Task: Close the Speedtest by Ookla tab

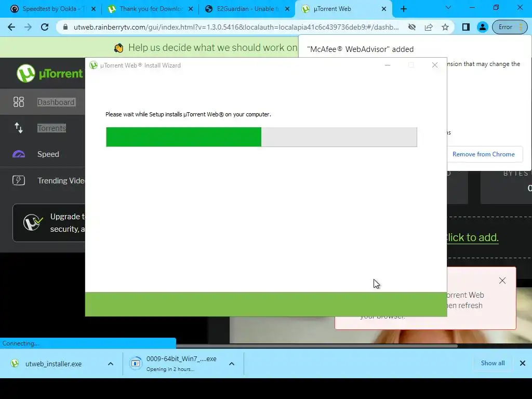Action: [94, 9]
